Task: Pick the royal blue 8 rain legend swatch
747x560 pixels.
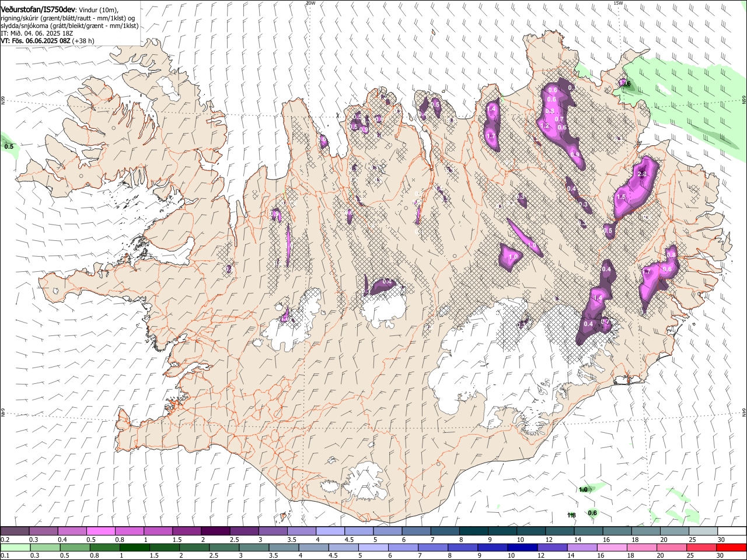Action: (x=463, y=548)
